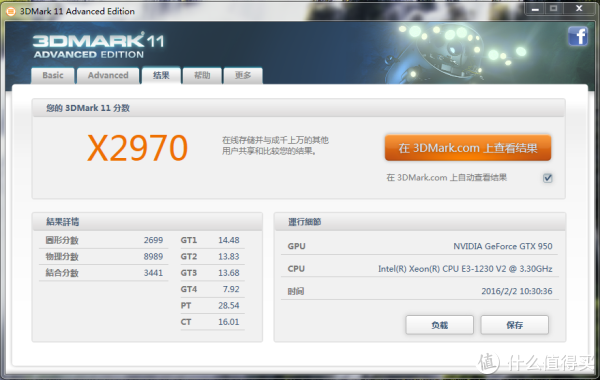Click the GT1 value 14.48
Screen dimensions: 600x380
click(x=229, y=240)
